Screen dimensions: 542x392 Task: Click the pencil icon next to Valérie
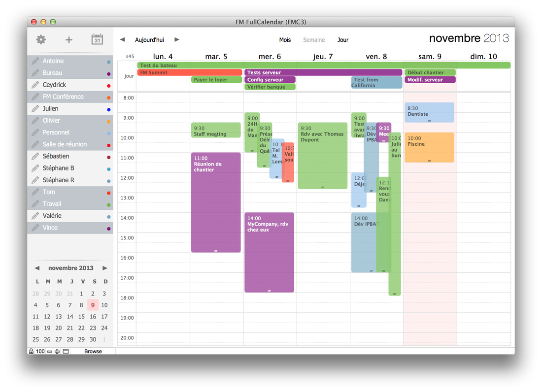coord(35,216)
